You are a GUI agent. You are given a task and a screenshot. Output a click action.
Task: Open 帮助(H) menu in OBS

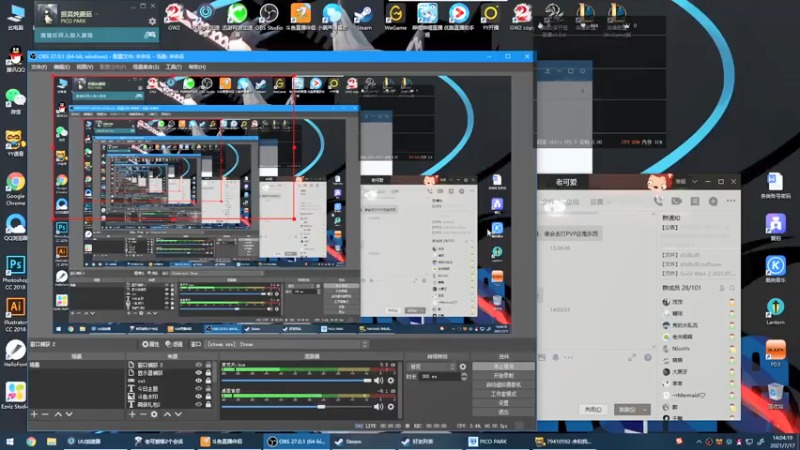coord(197,67)
